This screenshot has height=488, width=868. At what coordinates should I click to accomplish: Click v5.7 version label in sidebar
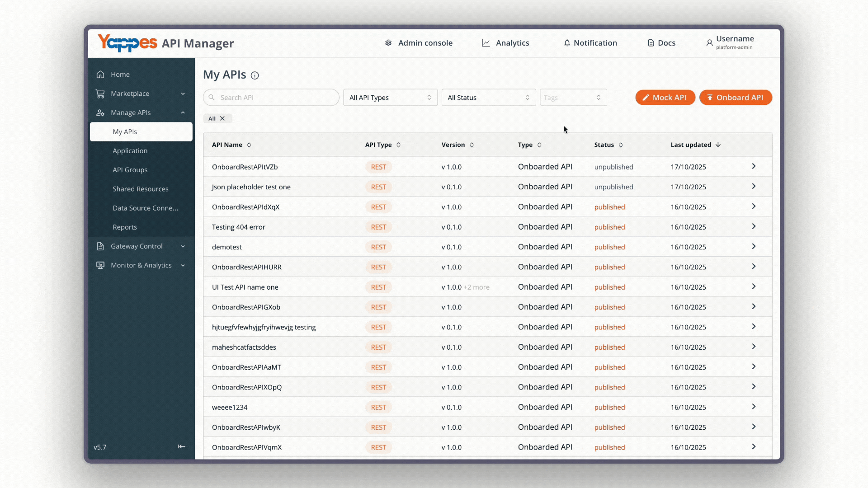click(x=100, y=447)
